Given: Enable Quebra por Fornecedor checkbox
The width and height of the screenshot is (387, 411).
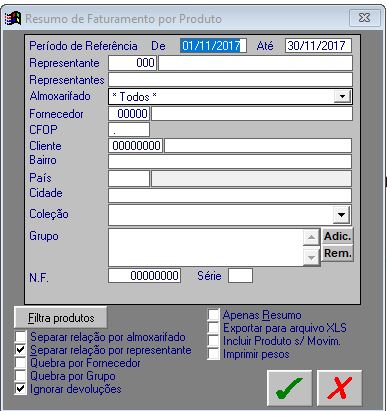Looking at the screenshot, I should pos(20,363).
